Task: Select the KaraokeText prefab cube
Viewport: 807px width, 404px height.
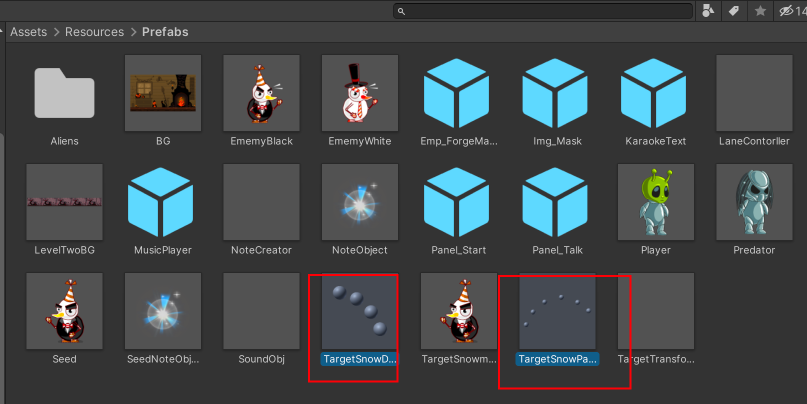Action: click(x=654, y=93)
